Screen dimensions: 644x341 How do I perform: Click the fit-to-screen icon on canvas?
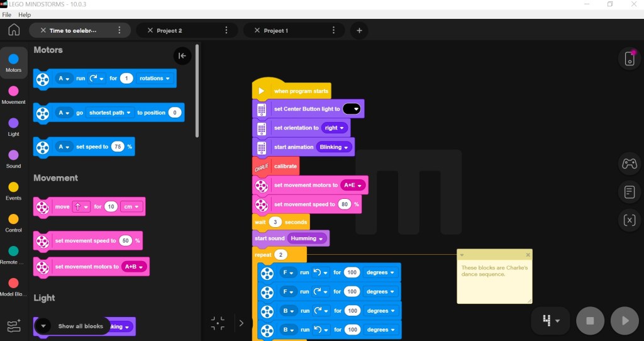218,323
